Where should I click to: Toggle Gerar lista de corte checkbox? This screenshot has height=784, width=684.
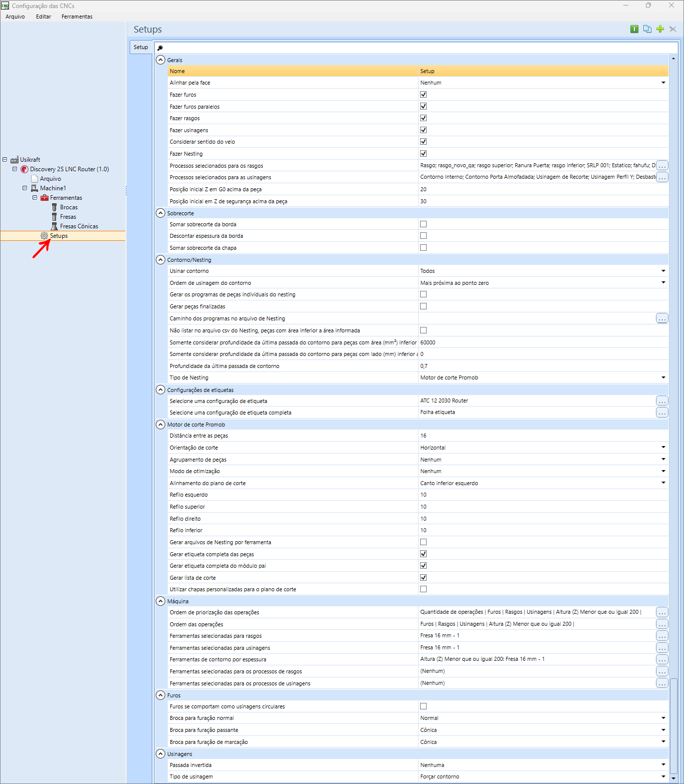point(424,578)
